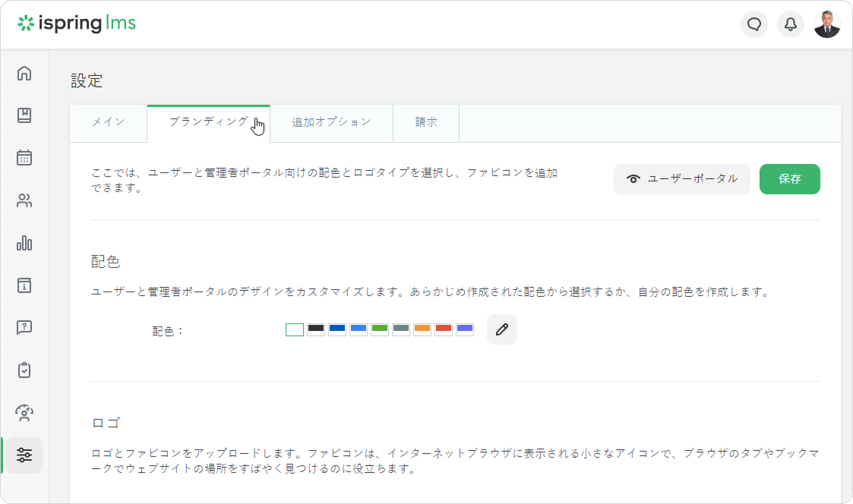Open the 請求 tab
853x504 pixels.
(x=426, y=122)
